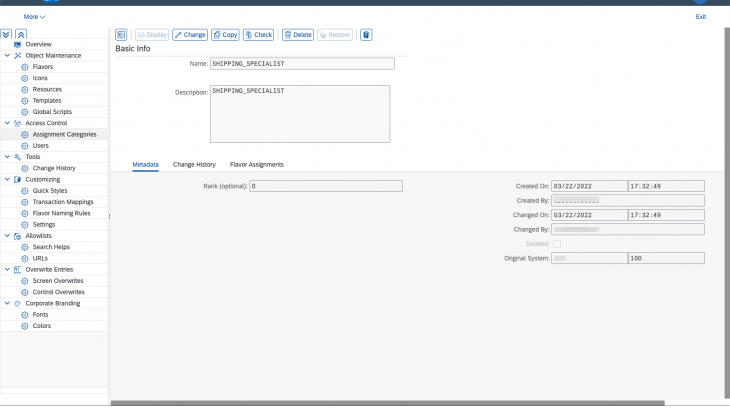730x410 pixels.
Task: Click the horizontal scrollbar at the bottom
Action: point(400,403)
